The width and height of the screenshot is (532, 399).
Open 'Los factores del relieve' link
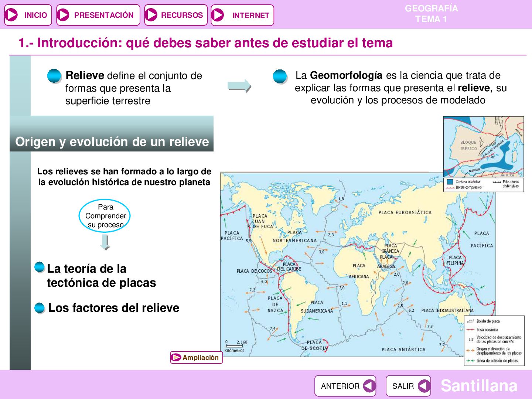click(x=114, y=308)
